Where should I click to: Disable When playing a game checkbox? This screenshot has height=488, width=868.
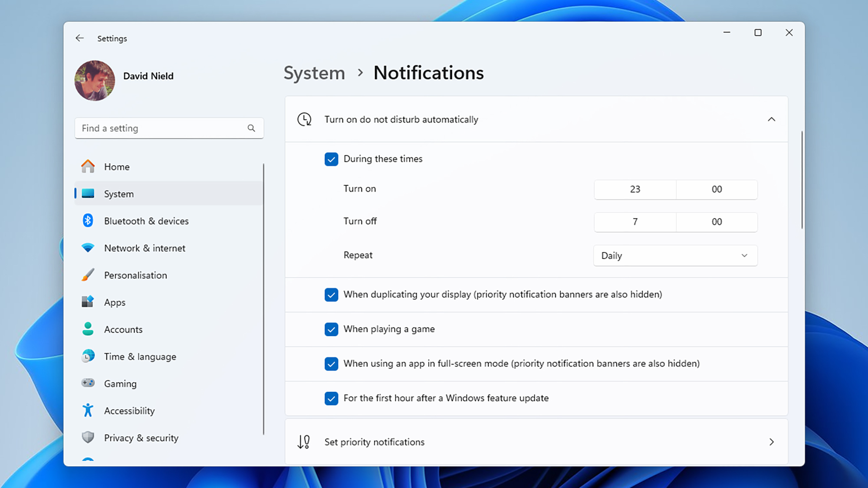coord(332,330)
